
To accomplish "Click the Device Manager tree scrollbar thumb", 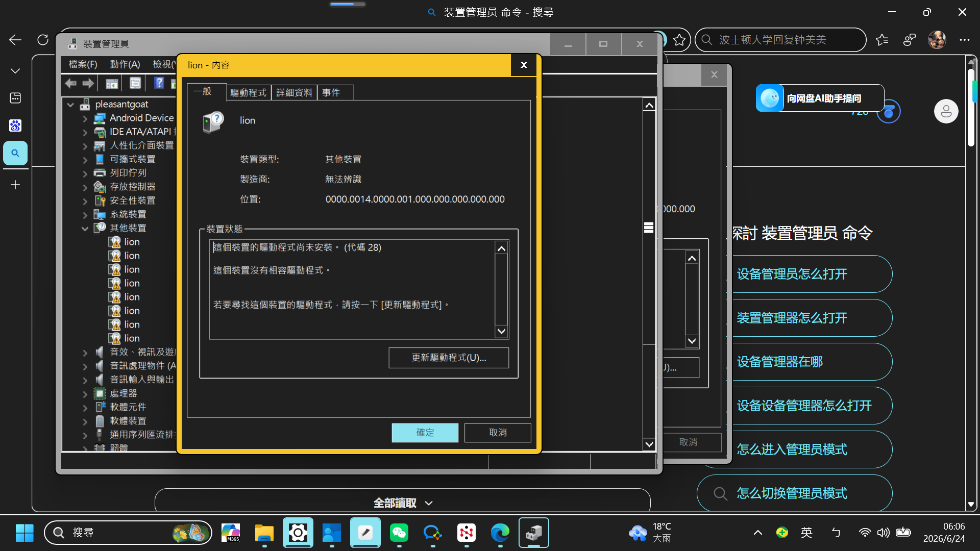I will click(x=649, y=228).
